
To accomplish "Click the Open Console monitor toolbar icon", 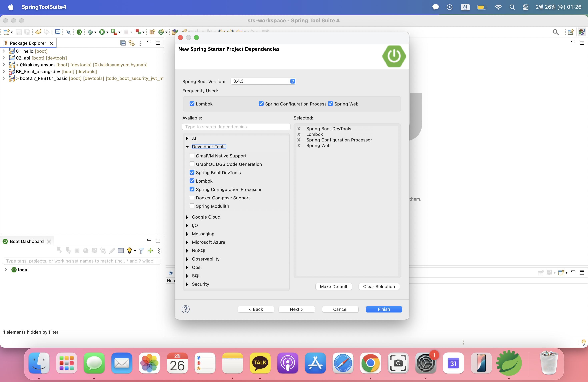I will (x=58, y=32).
